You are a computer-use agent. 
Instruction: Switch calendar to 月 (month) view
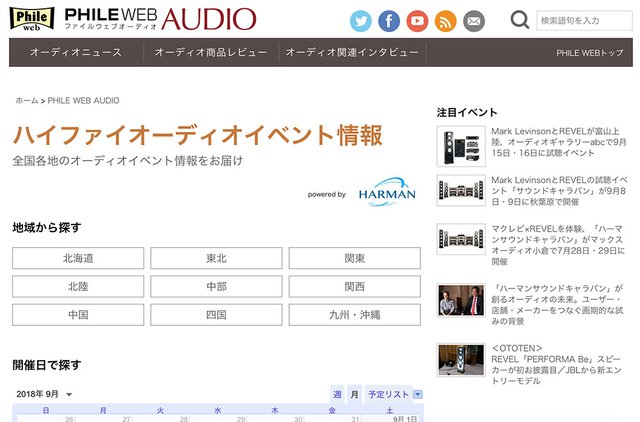354,394
